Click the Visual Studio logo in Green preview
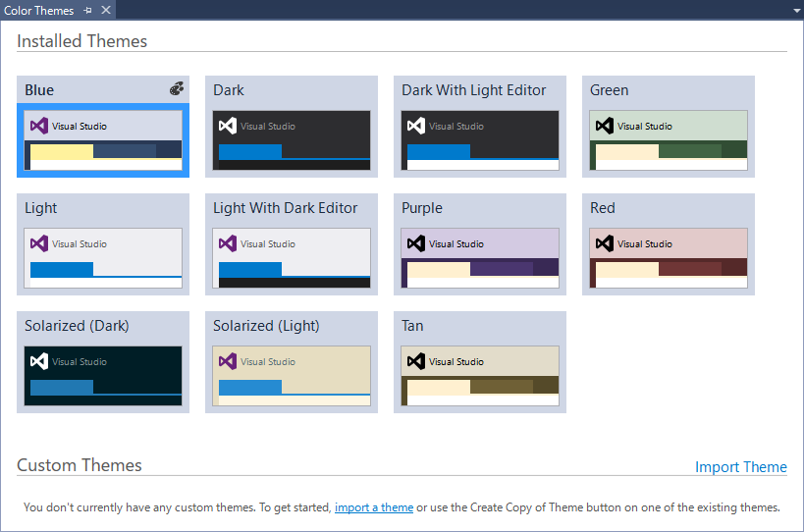This screenshot has width=804, height=532. tap(605, 126)
